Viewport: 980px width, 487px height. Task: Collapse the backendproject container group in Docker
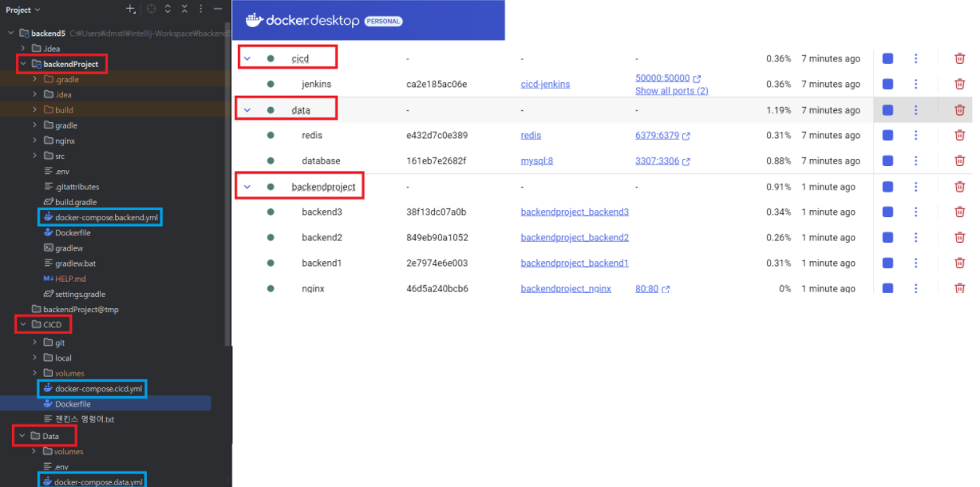[x=247, y=187]
